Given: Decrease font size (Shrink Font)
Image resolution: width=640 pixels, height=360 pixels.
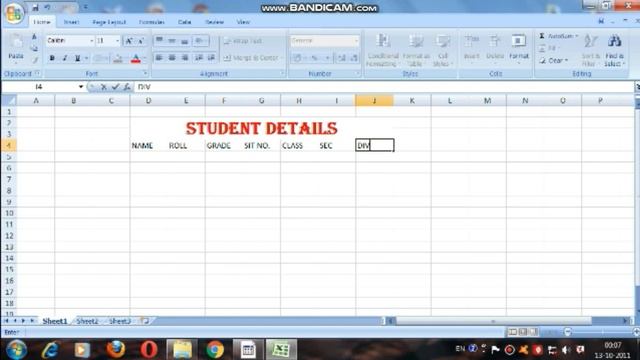Looking at the screenshot, I should [141, 41].
